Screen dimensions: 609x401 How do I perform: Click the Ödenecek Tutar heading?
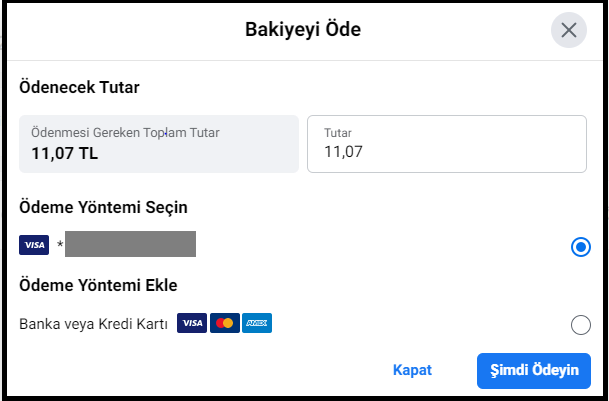[79, 87]
